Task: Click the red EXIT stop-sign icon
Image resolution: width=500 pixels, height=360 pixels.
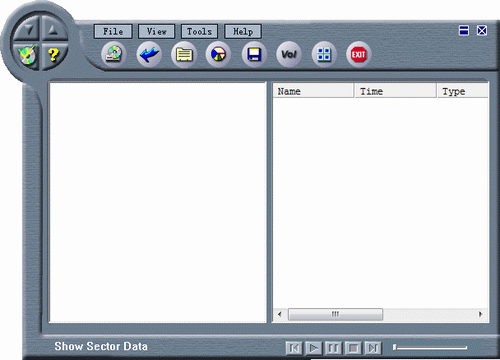Action: (359, 54)
